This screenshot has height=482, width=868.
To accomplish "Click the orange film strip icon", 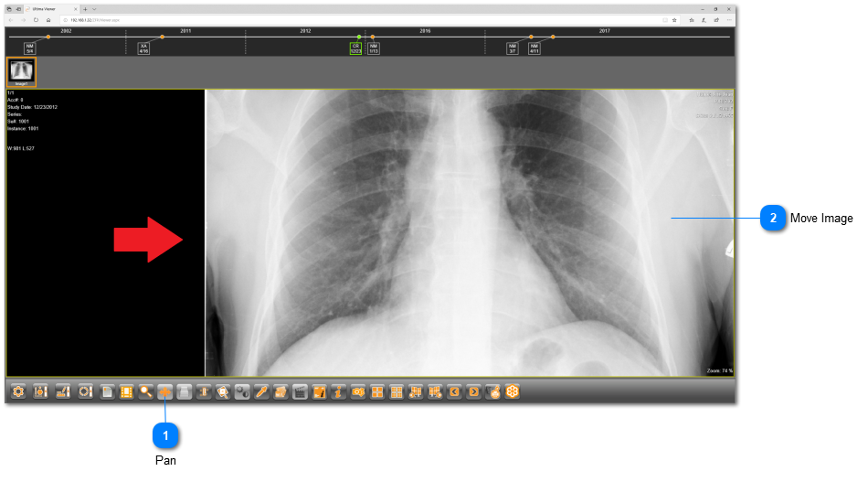I will (x=126, y=391).
